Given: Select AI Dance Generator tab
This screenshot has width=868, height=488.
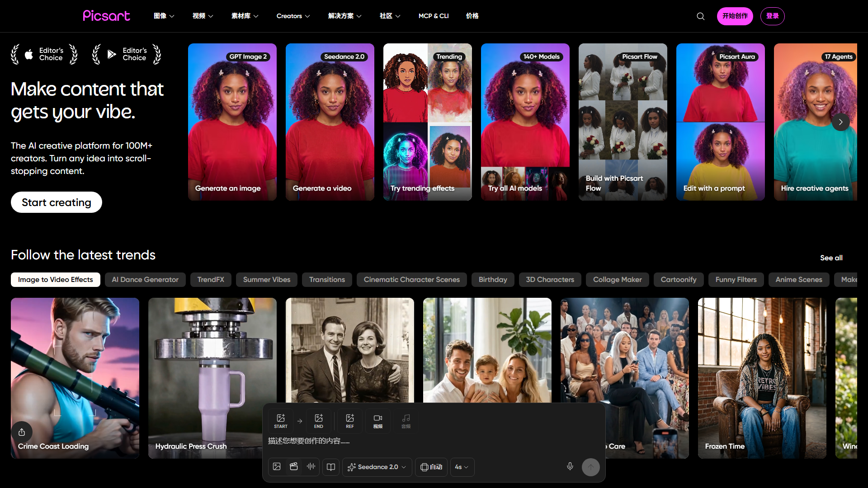Looking at the screenshot, I should click(145, 280).
